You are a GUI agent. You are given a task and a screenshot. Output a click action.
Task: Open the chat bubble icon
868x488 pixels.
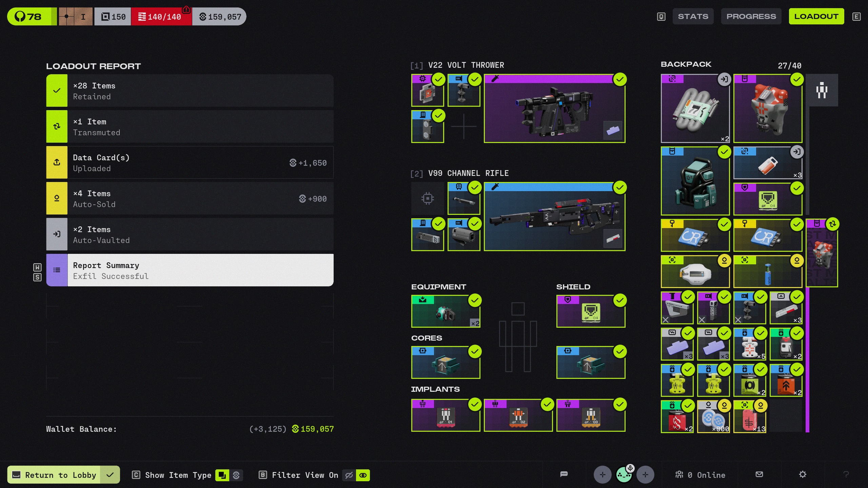[564, 474]
